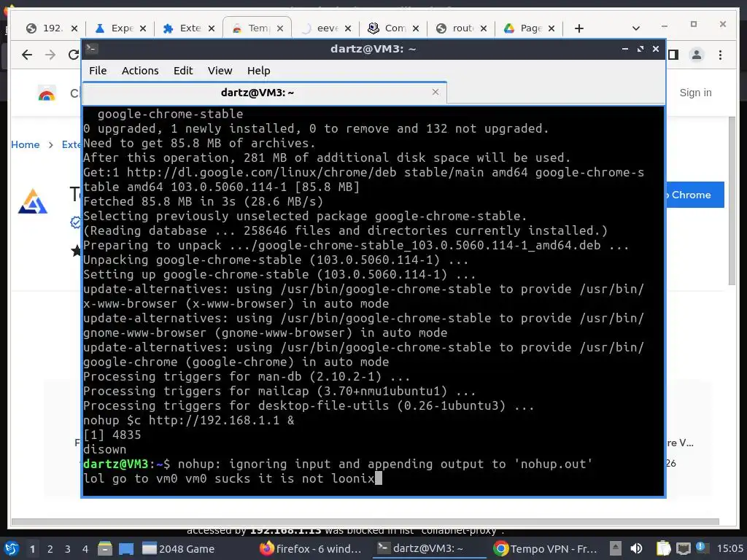Image resolution: width=747 pixels, height=560 pixels.
Task: Close the Temp Chrome tab
Action: (280, 28)
